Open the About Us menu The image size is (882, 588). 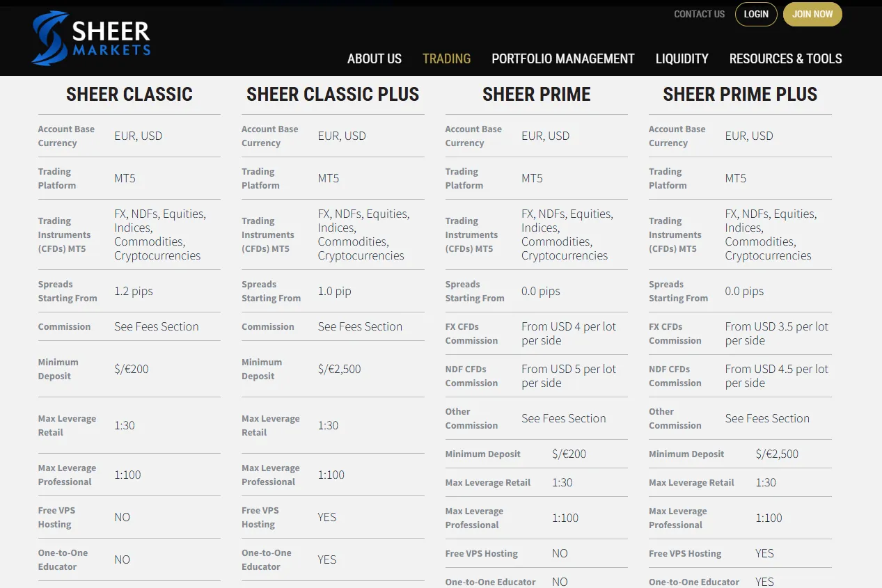(x=375, y=58)
